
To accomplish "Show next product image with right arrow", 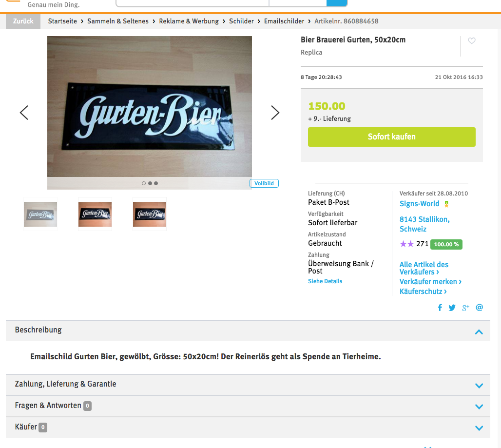I will (275, 113).
